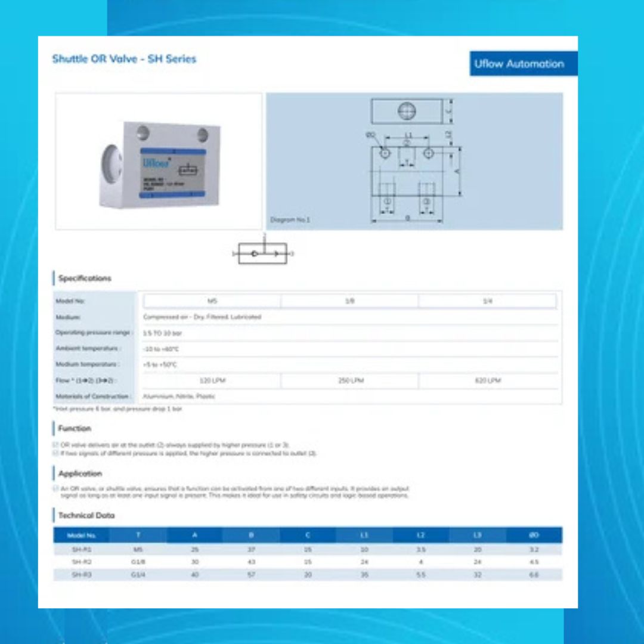Click the 'Model No.' column header in Technical Data
Viewport: 644px width, 644px height.
coord(81,535)
